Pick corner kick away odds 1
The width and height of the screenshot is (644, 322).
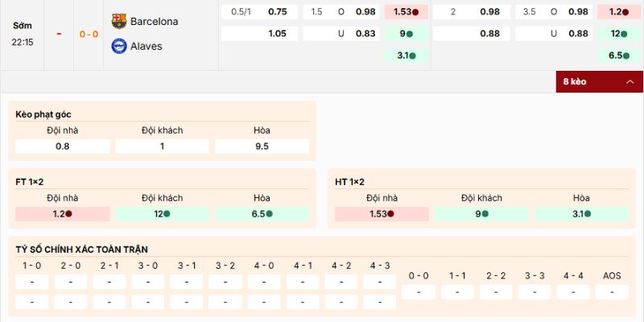163,147
